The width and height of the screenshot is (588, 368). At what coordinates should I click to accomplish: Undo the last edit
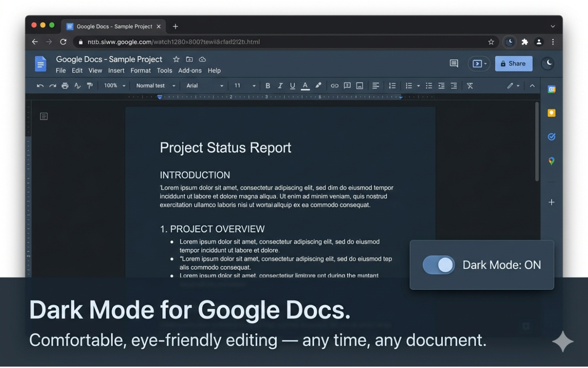pyautogui.click(x=40, y=86)
